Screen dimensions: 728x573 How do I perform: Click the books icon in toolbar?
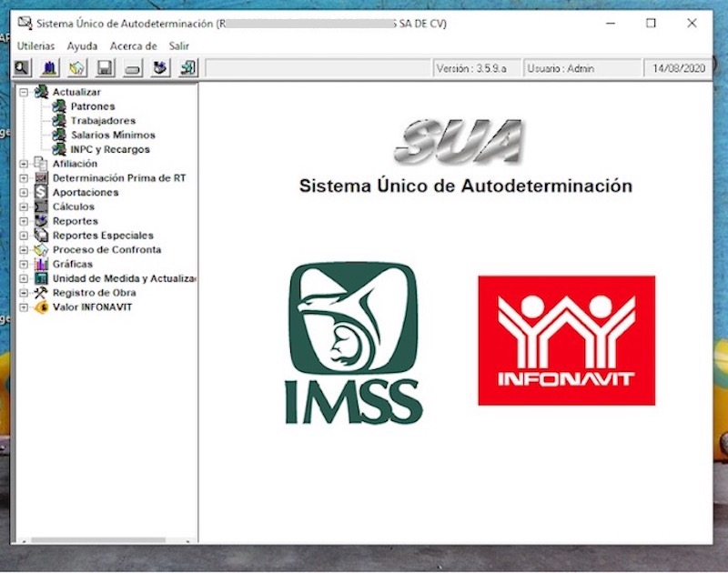pos(49,67)
